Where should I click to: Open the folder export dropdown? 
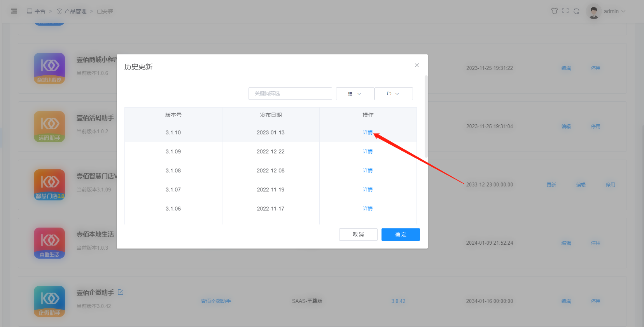[x=394, y=94]
